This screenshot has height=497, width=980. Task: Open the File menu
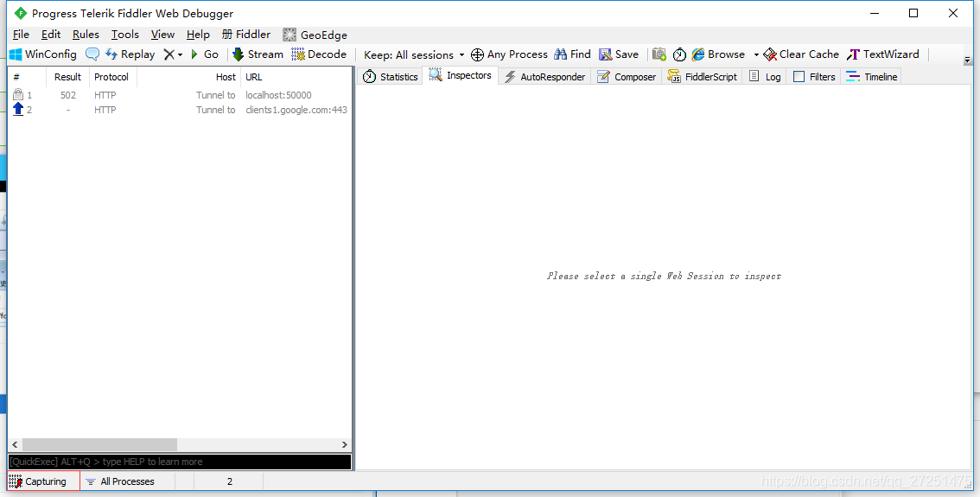tap(21, 35)
